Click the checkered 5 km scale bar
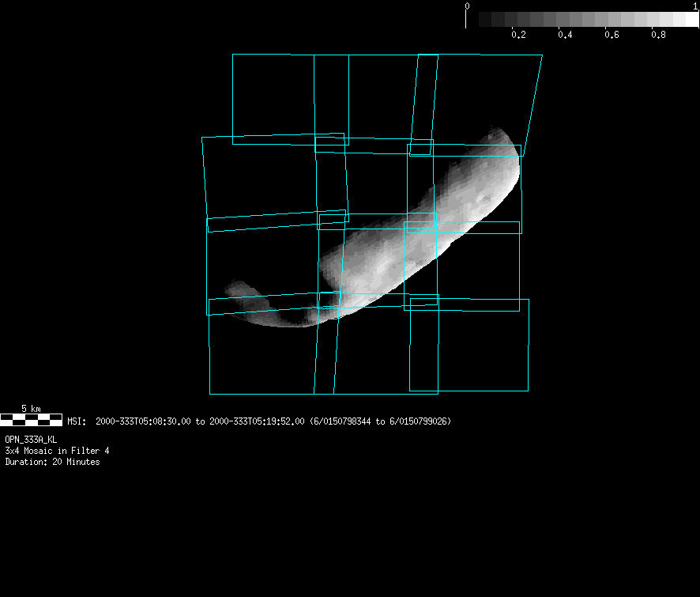The width and height of the screenshot is (700, 597). 32,420
